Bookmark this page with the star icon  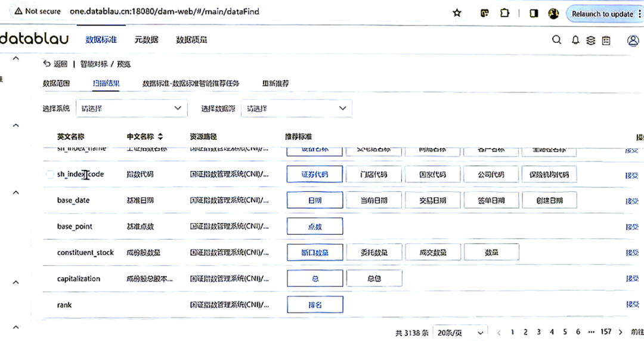457,13
